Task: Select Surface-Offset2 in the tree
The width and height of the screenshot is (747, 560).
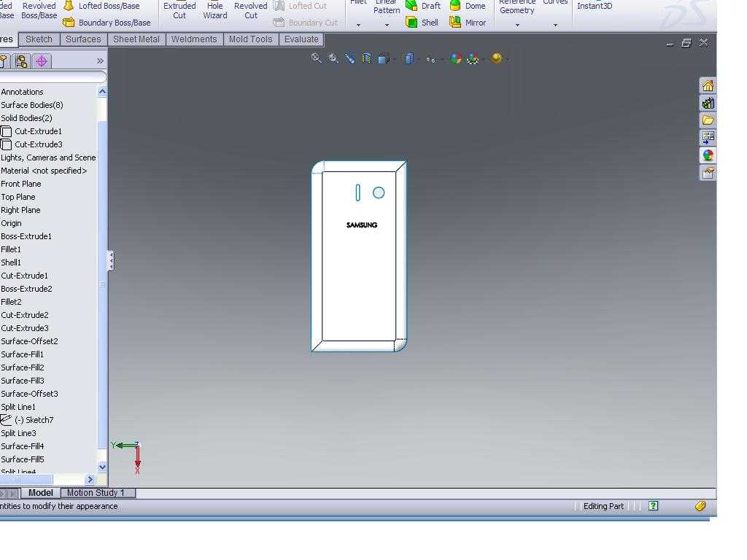Action: click(x=29, y=341)
